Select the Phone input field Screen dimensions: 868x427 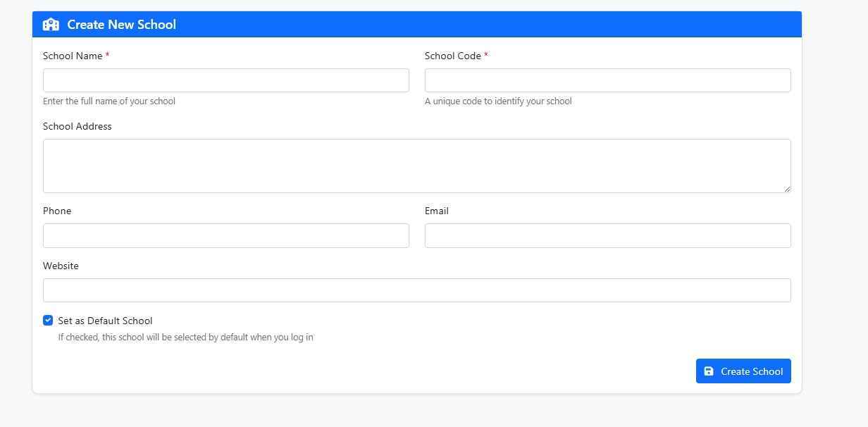tap(225, 235)
